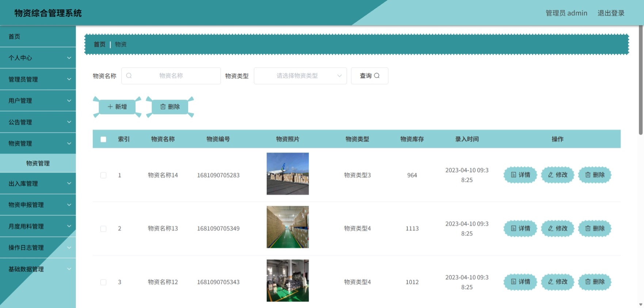Expand 个人中心 menu chevron
Image resolution: width=644 pixels, height=308 pixels.
[69, 58]
